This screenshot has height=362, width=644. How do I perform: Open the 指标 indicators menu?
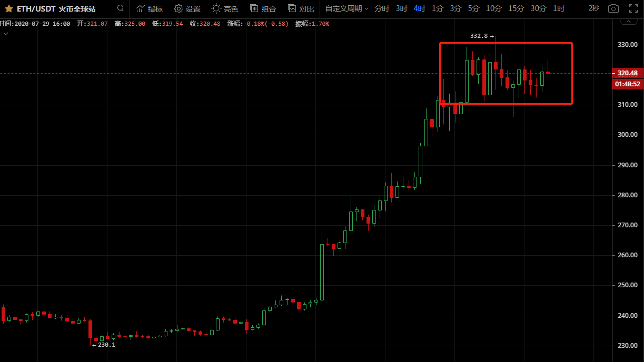point(150,9)
